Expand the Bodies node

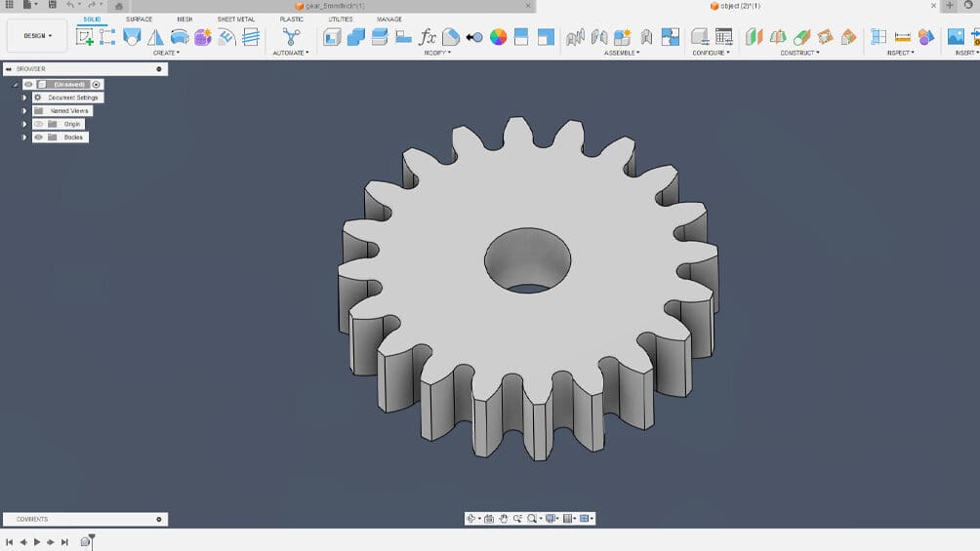(x=24, y=137)
